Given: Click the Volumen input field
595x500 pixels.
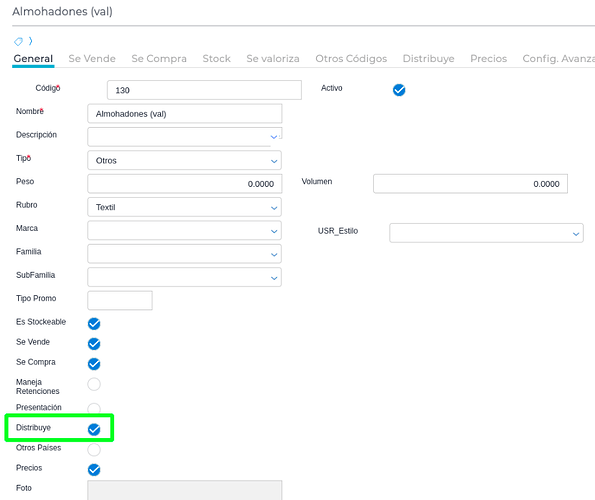Looking at the screenshot, I should 470,184.
